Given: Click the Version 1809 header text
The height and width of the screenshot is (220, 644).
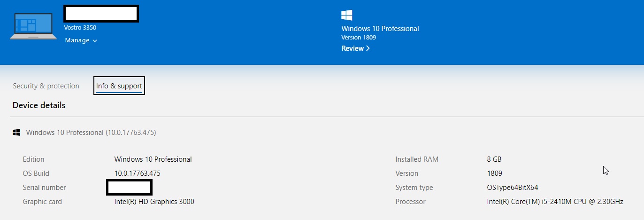Looking at the screenshot, I should [x=359, y=38].
